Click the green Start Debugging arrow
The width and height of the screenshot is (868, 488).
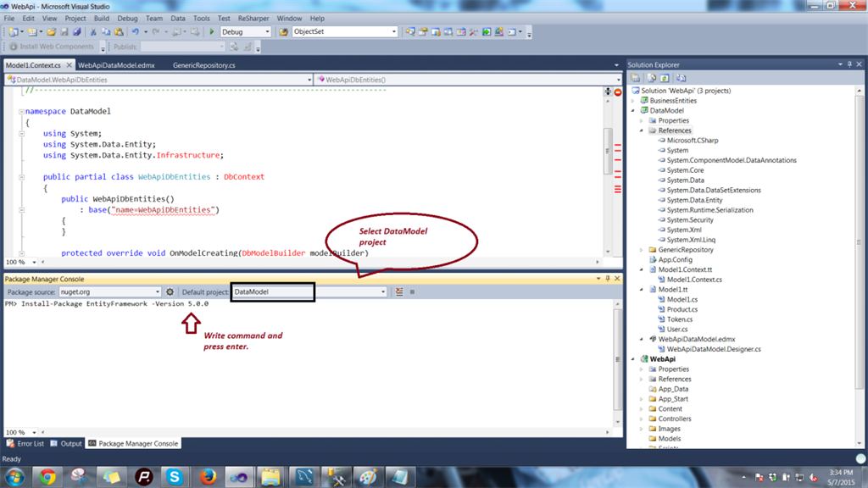211,32
